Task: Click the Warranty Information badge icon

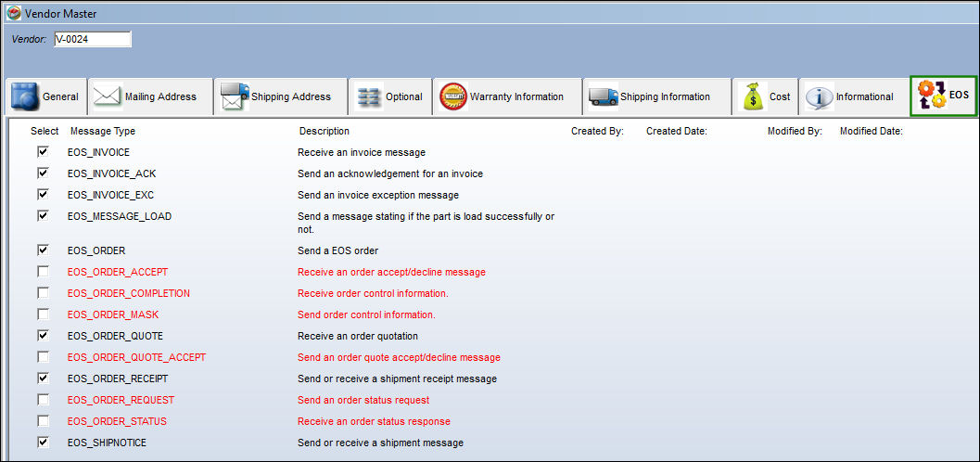Action: coord(453,96)
